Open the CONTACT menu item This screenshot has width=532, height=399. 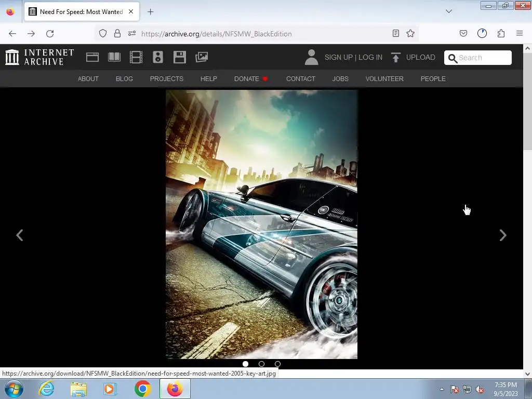point(301,79)
